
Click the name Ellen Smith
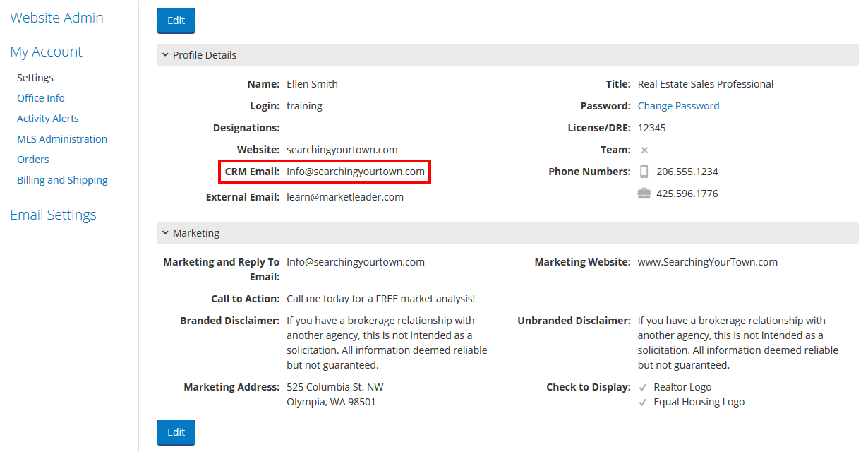tap(312, 84)
